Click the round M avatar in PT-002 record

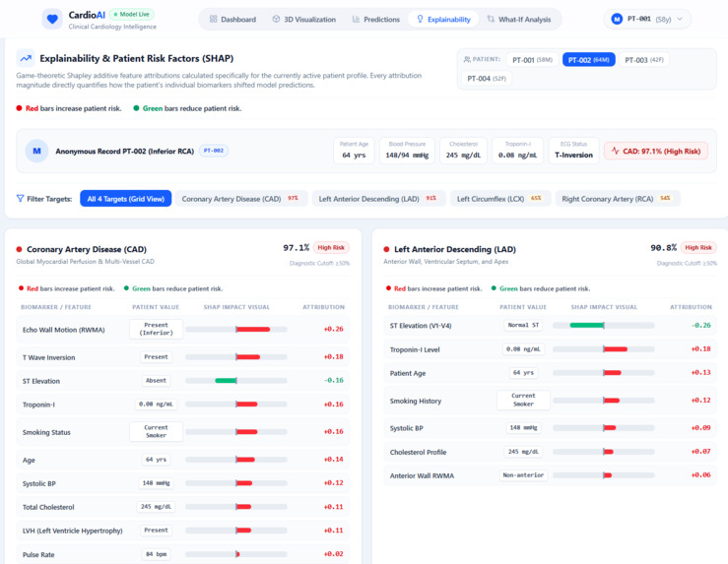click(x=36, y=151)
